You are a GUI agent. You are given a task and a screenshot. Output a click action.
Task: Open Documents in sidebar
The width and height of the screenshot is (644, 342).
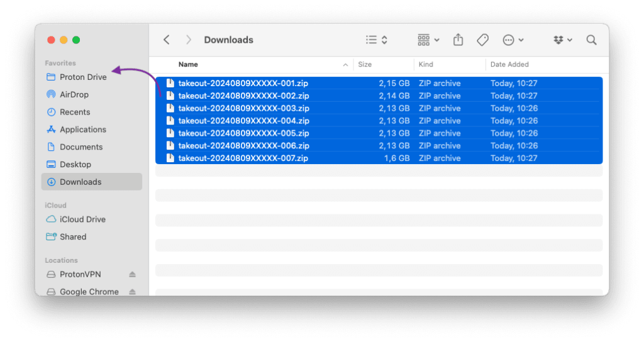click(x=92, y=147)
